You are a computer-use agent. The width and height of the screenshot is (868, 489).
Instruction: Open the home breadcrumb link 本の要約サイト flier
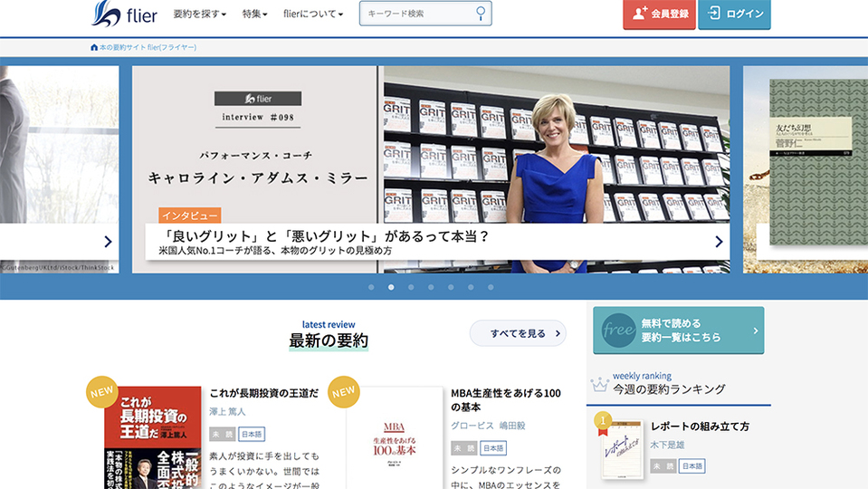pyautogui.click(x=143, y=48)
